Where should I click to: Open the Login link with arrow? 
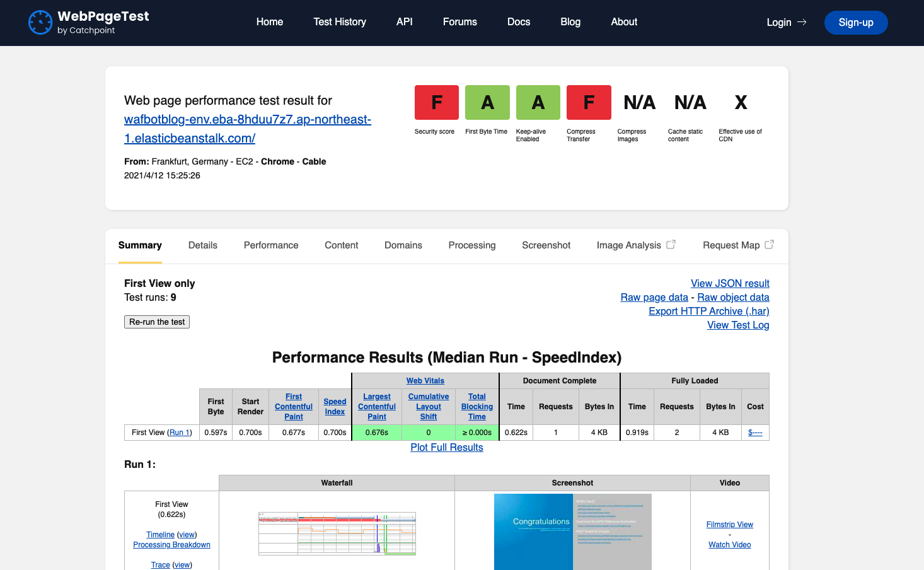tap(786, 23)
